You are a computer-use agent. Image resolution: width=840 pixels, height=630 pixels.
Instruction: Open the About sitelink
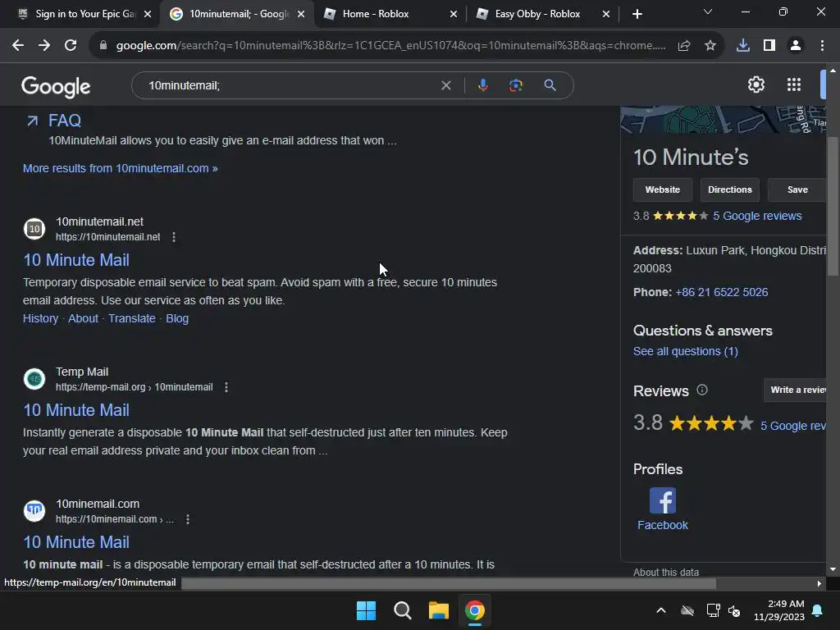pyautogui.click(x=83, y=318)
